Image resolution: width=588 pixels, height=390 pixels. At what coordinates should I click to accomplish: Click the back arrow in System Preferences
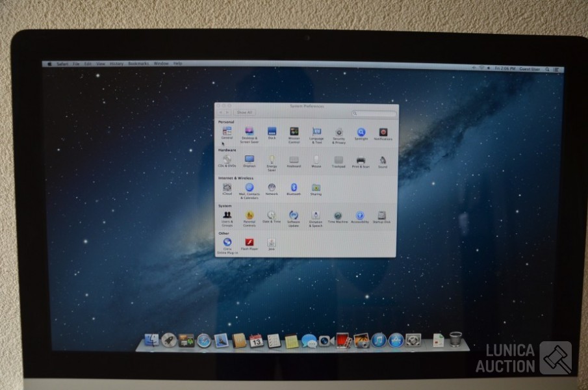[222, 112]
